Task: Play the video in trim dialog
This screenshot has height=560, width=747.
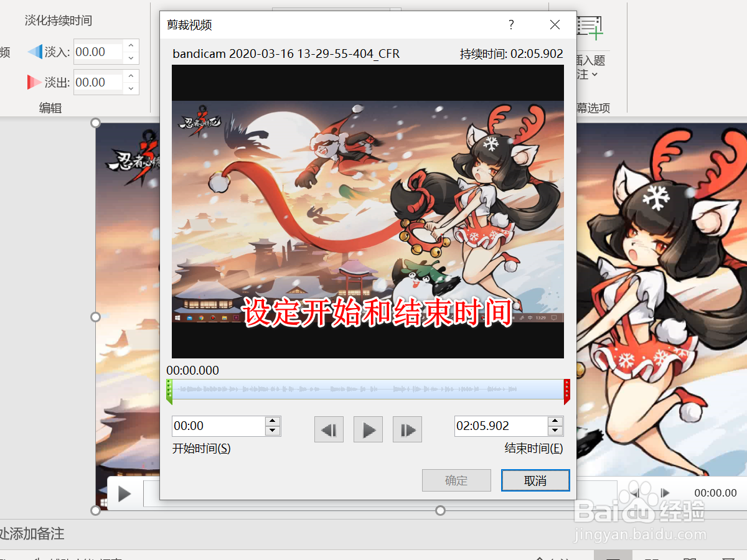Action: (368, 429)
